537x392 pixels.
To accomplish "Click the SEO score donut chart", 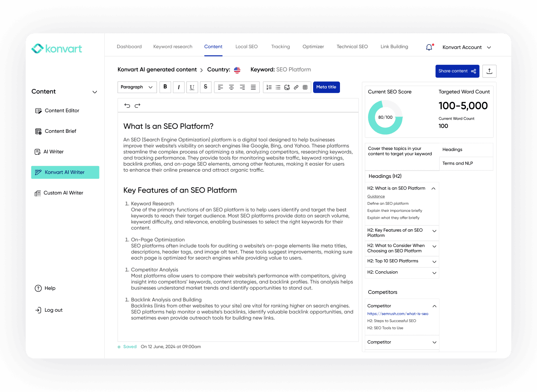I will (385, 117).
